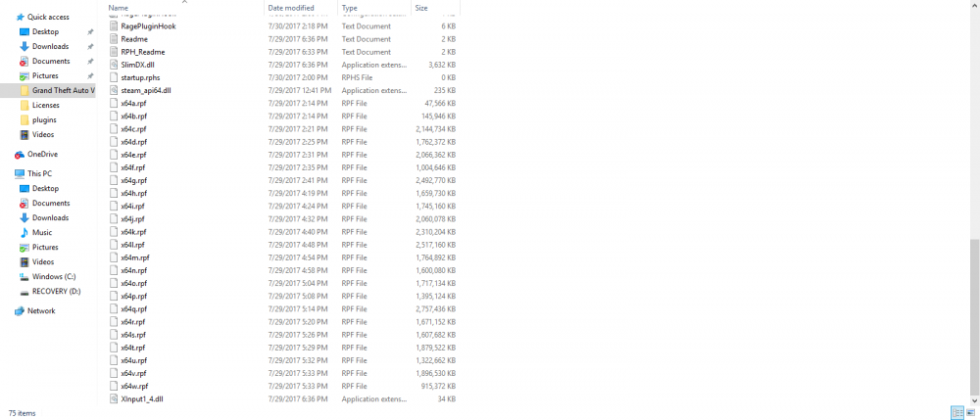The height and width of the screenshot is (420, 980).
Task: Open the Network icon
Action: pos(20,310)
